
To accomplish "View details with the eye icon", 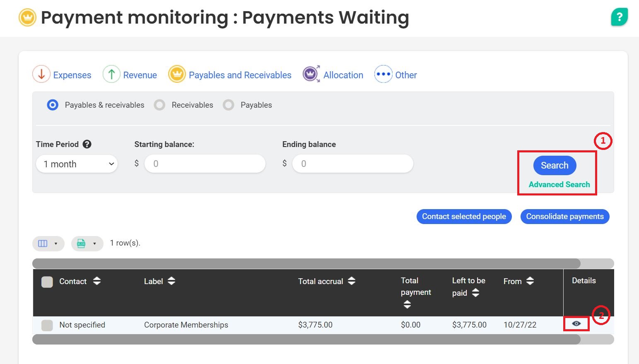I will pyautogui.click(x=576, y=323).
